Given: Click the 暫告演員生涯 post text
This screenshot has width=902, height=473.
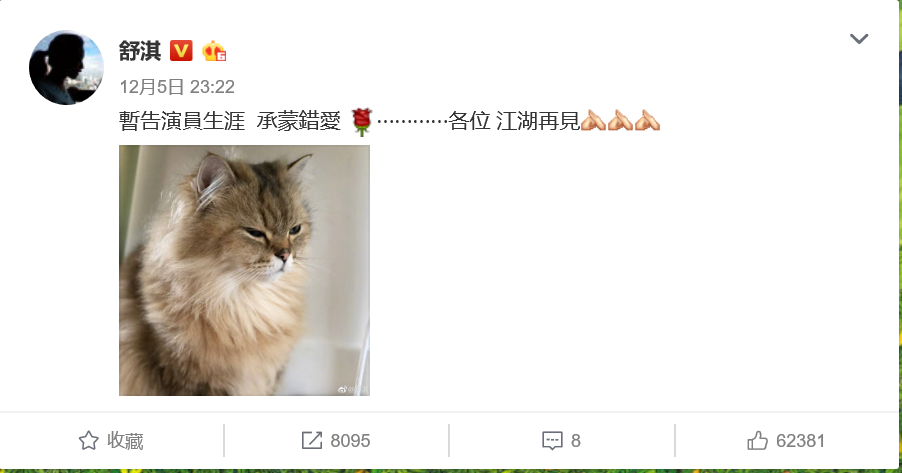Looking at the screenshot, I should tap(182, 121).
